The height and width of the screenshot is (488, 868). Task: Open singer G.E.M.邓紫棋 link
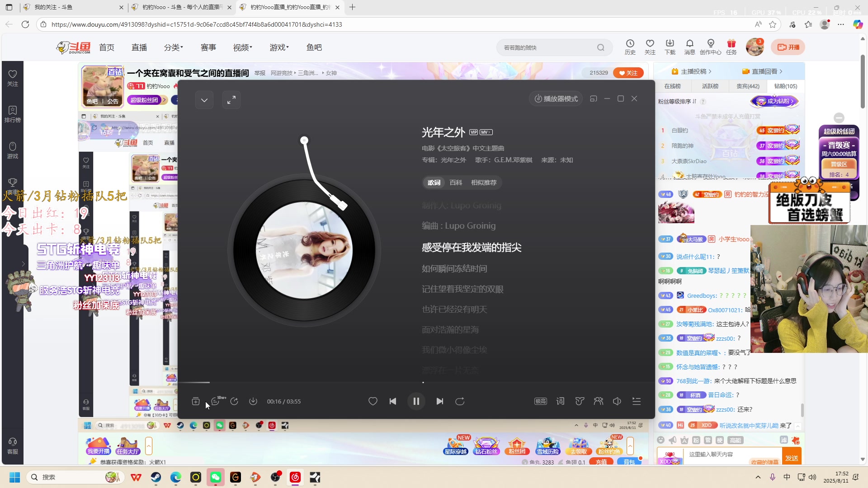click(513, 160)
